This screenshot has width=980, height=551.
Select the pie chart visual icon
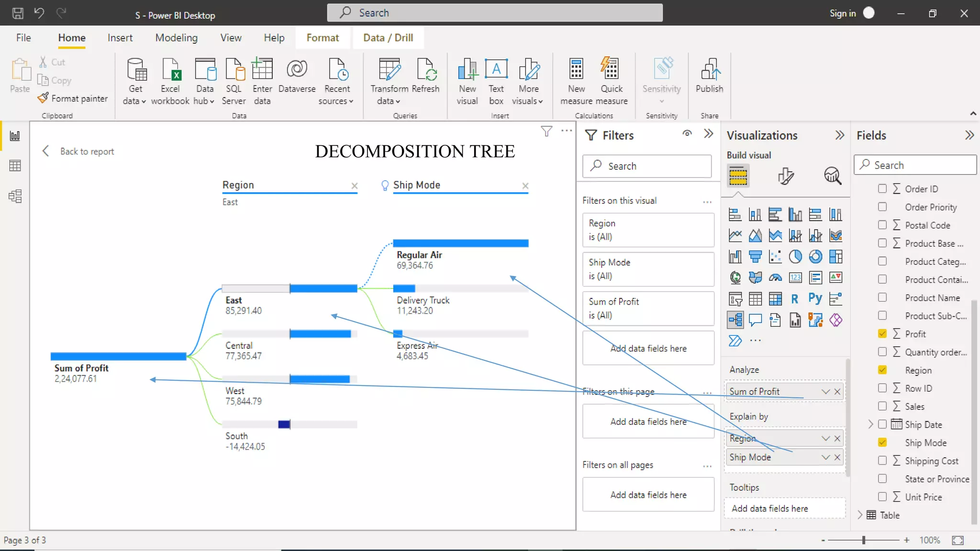[795, 257]
